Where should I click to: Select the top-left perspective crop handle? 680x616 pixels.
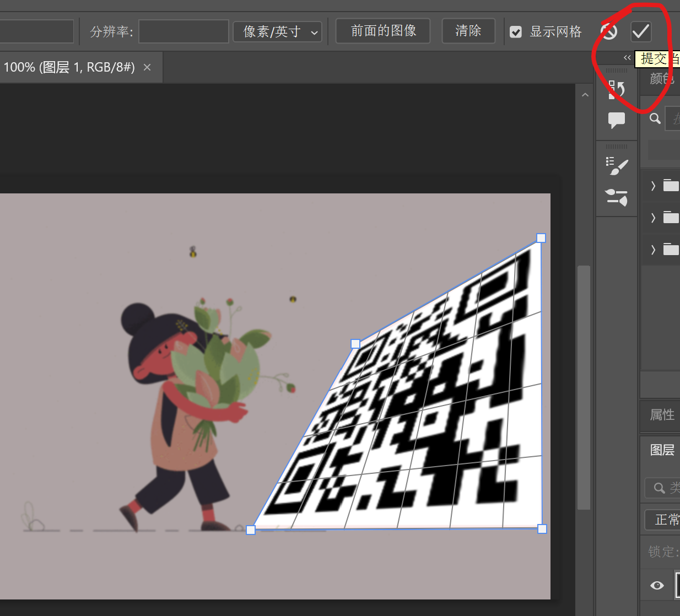(x=355, y=344)
